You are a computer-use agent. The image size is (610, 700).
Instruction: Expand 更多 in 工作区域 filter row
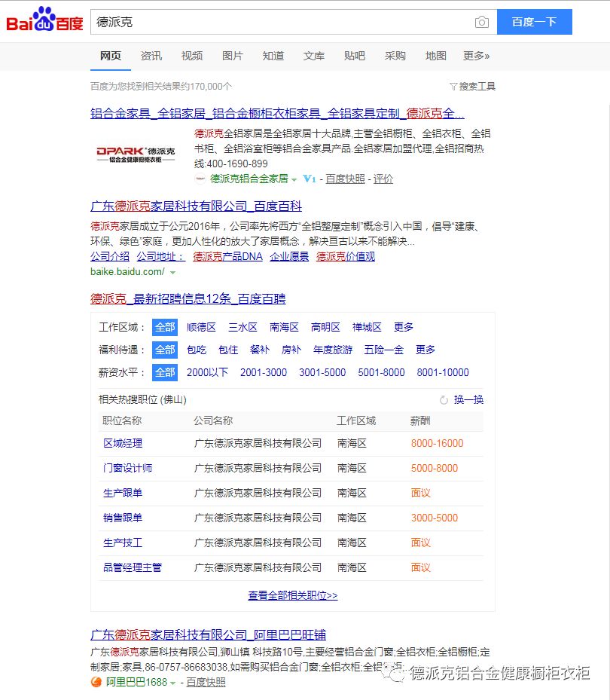(x=404, y=327)
